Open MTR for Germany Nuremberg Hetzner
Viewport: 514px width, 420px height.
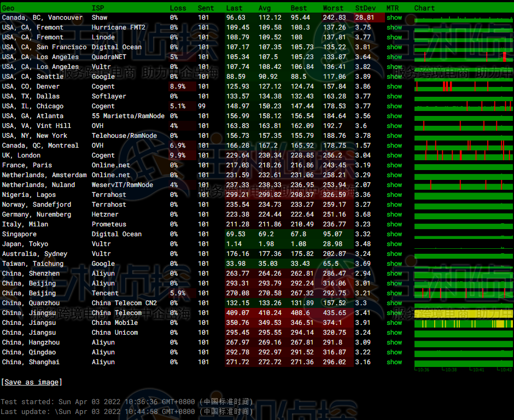pos(394,214)
